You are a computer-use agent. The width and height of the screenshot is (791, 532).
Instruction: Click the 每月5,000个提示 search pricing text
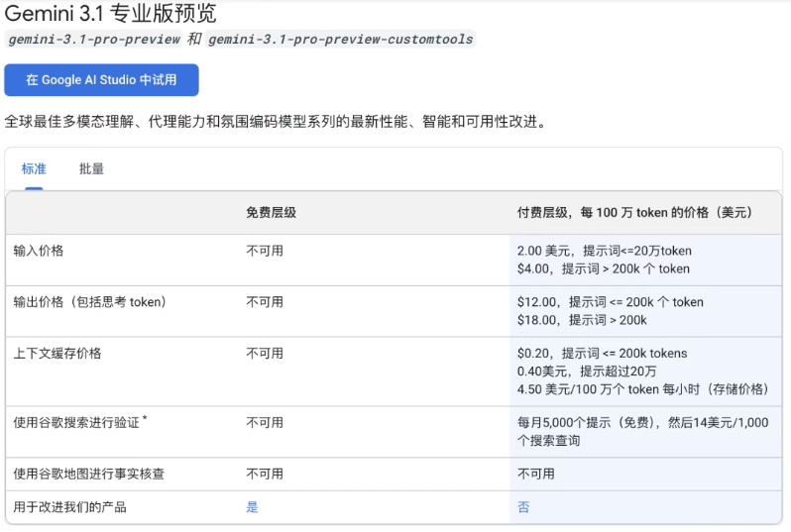coord(642,431)
